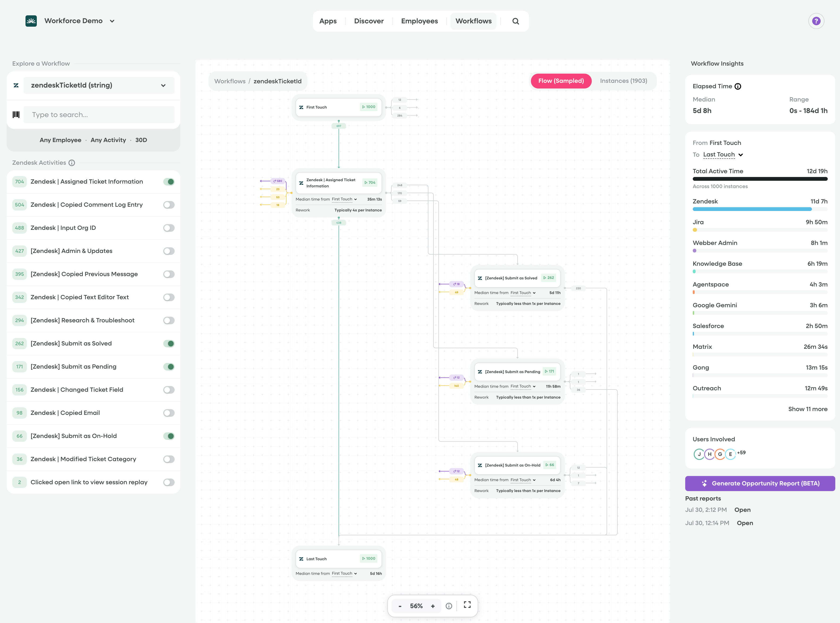
Task: Click user avatar H in Users Involved
Action: [710, 454]
